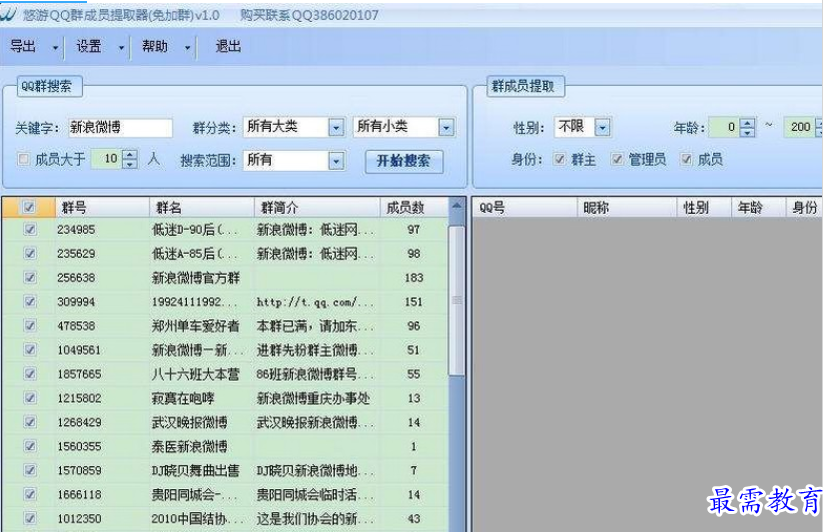Sort by the 群名 column header

point(202,208)
